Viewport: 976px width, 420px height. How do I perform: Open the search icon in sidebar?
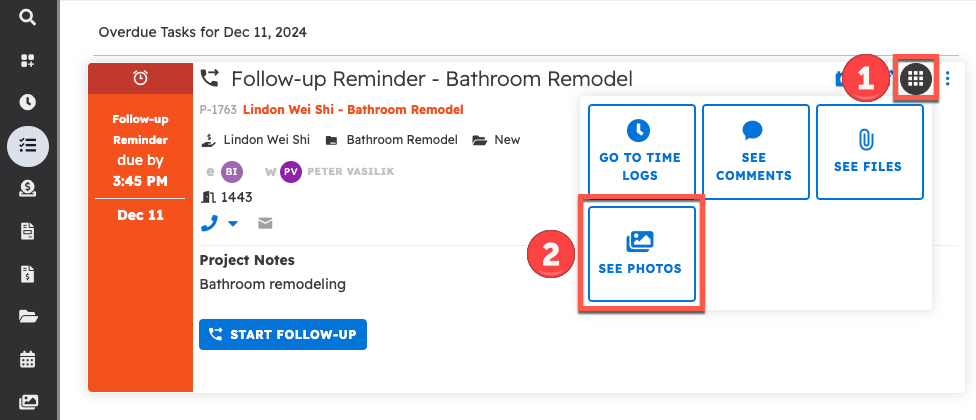(28, 17)
